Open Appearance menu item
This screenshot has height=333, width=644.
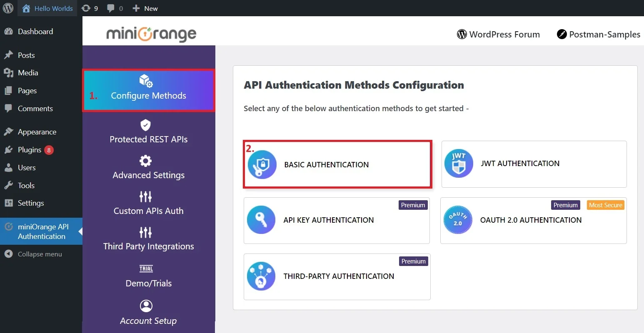click(x=41, y=132)
